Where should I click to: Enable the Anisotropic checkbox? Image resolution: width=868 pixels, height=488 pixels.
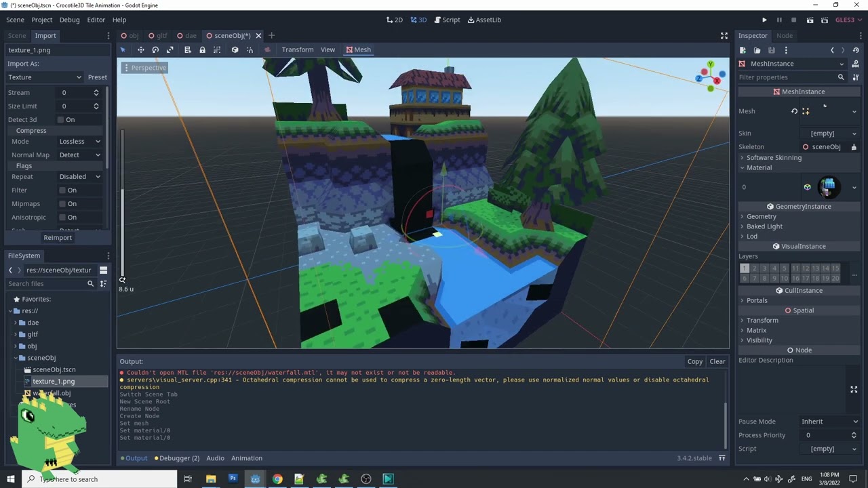(x=62, y=218)
